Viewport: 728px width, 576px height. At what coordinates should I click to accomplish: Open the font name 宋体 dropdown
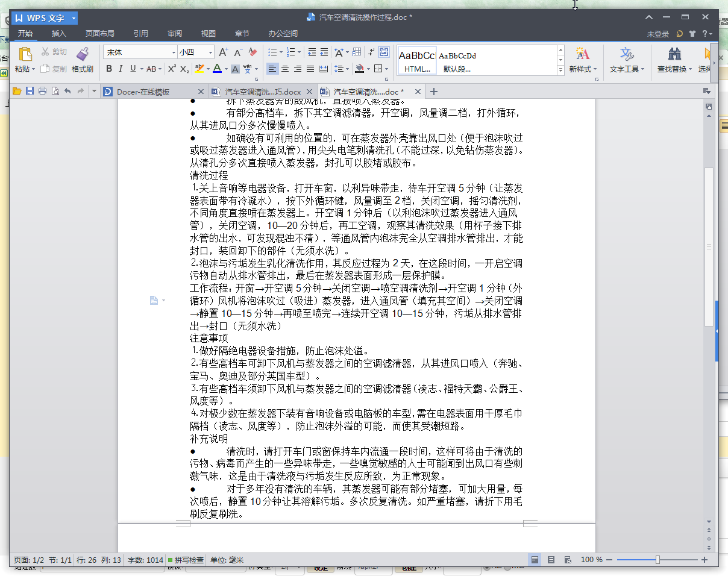(174, 52)
